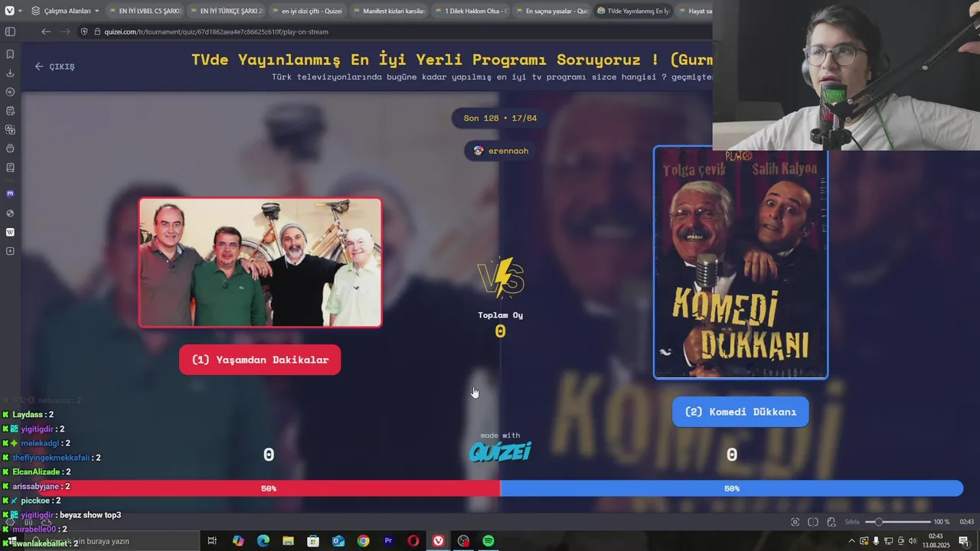The width and height of the screenshot is (980, 551).
Task: Switch to 1 Dilek Hakkım Olsa tab
Action: coord(469,11)
